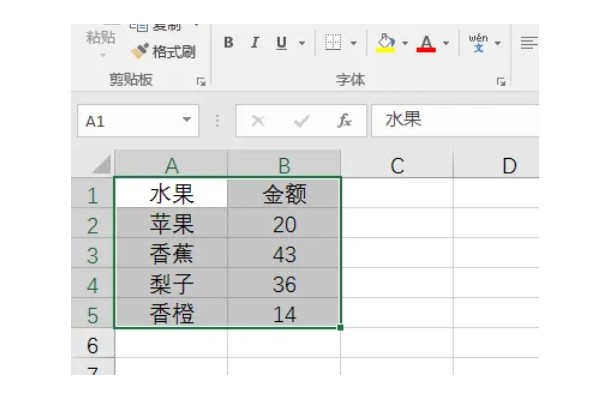This screenshot has height=400, width=600.
Task: Select column C header
Action: 397,165
